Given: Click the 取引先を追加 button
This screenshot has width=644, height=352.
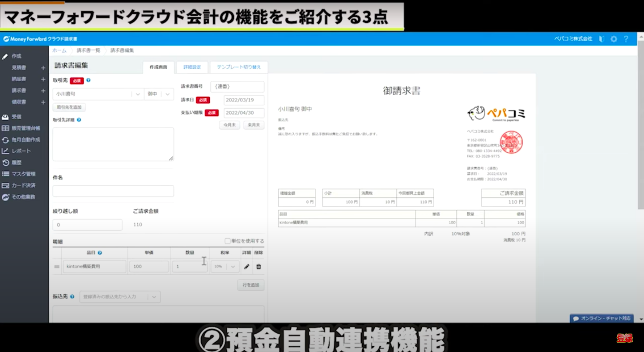Looking at the screenshot, I should point(69,108).
